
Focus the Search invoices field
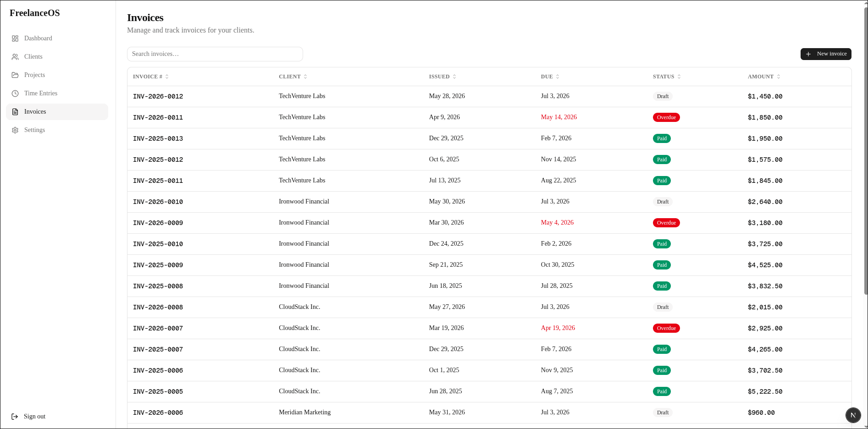[215, 54]
